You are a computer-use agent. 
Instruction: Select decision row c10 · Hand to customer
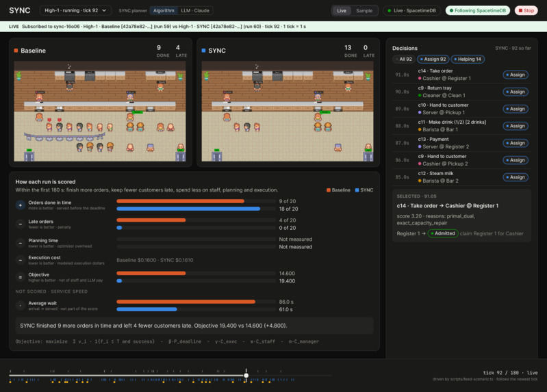(461, 109)
